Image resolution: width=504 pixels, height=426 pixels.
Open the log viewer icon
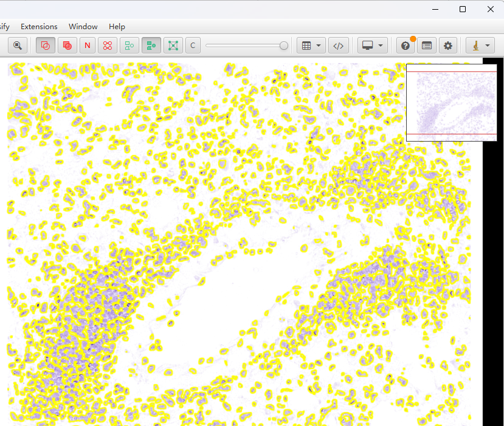click(x=427, y=46)
